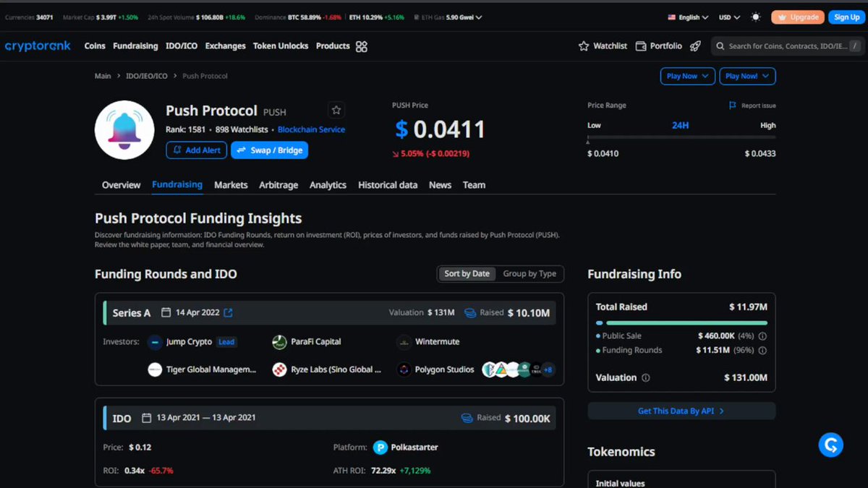Click the rocket icon in the header

[695, 46]
